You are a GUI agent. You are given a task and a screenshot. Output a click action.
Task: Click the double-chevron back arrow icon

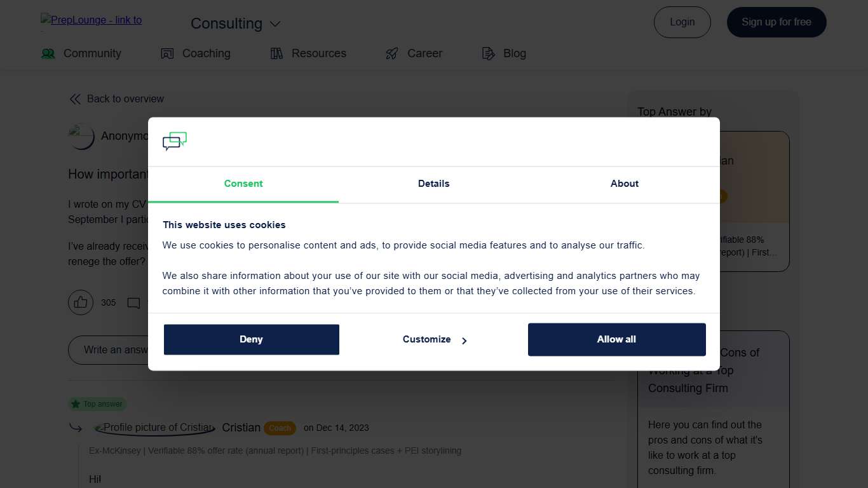point(75,99)
